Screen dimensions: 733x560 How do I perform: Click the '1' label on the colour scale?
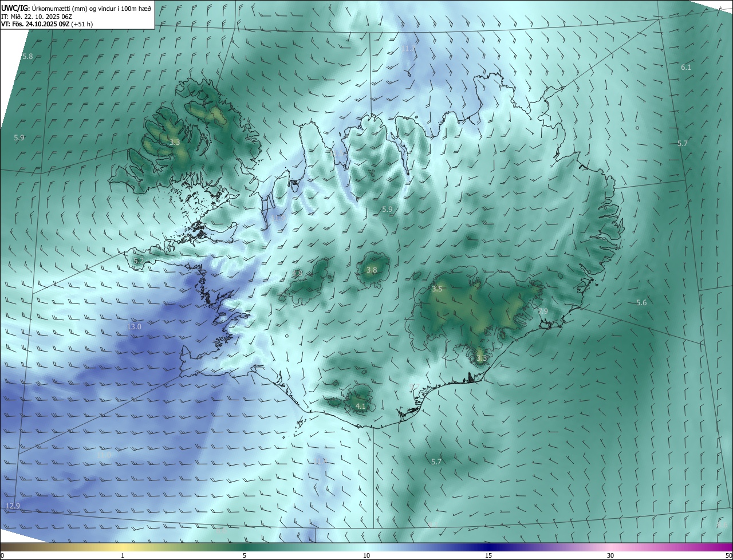[x=123, y=555]
